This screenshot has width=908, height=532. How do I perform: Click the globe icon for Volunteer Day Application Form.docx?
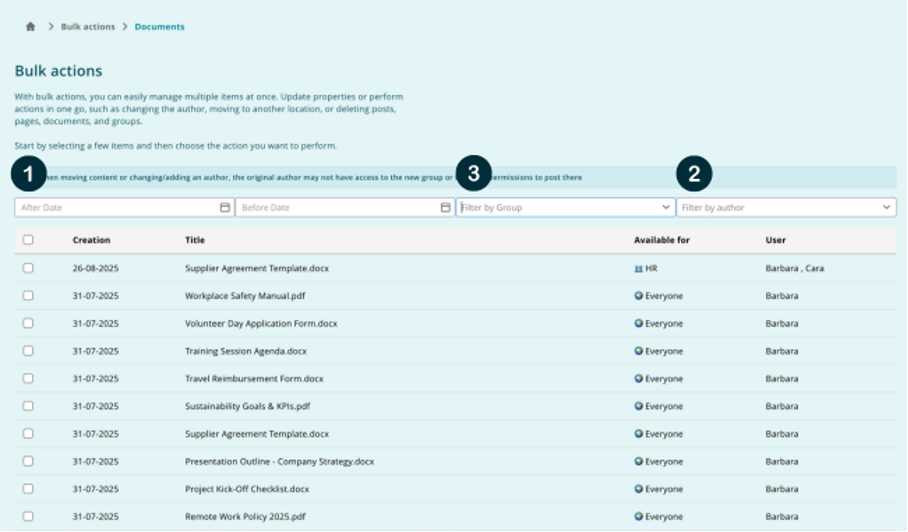[x=639, y=324]
